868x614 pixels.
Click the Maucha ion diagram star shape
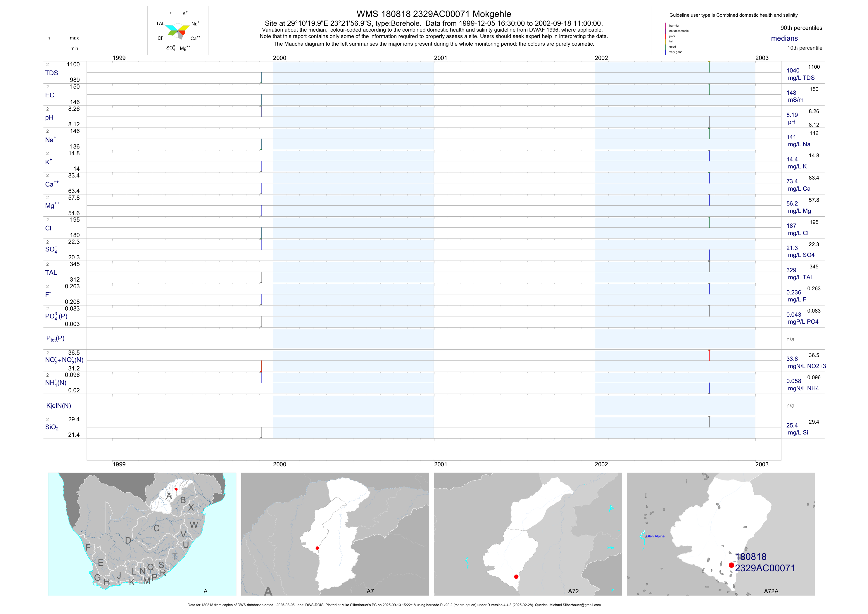(x=178, y=31)
